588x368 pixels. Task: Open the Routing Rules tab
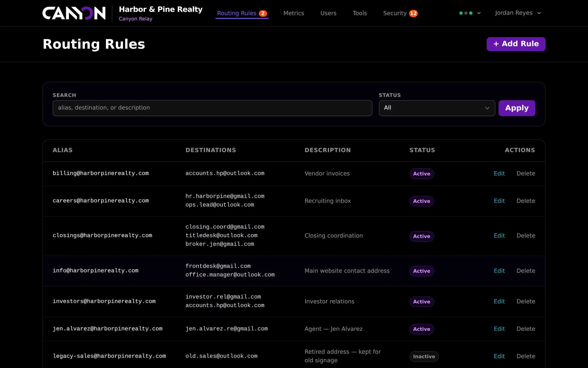click(x=242, y=13)
